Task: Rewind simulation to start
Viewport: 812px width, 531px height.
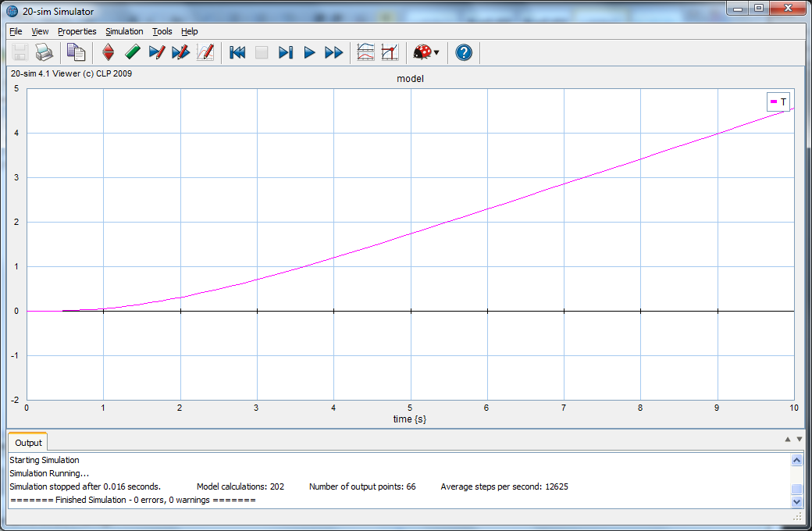Action: 237,52
